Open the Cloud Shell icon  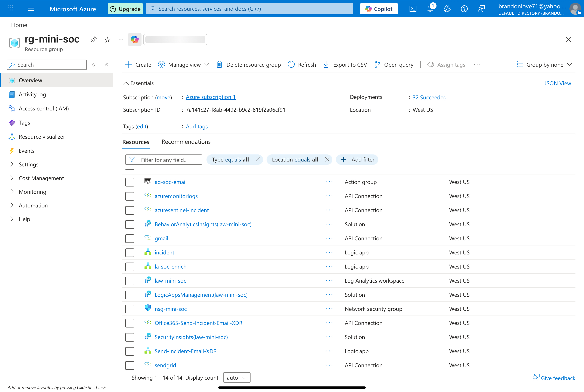click(413, 9)
